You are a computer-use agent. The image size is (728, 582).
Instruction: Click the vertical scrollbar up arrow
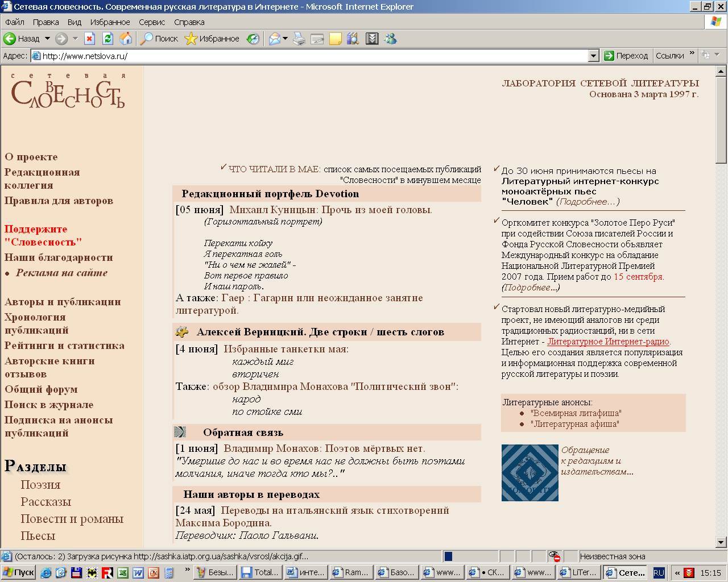(x=721, y=72)
